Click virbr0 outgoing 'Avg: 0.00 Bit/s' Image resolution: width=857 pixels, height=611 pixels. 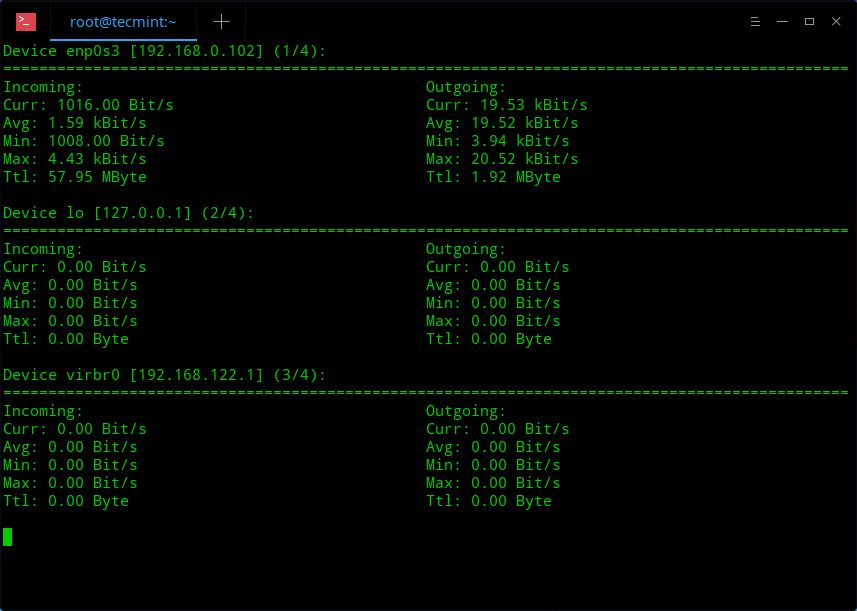click(x=494, y=447)
